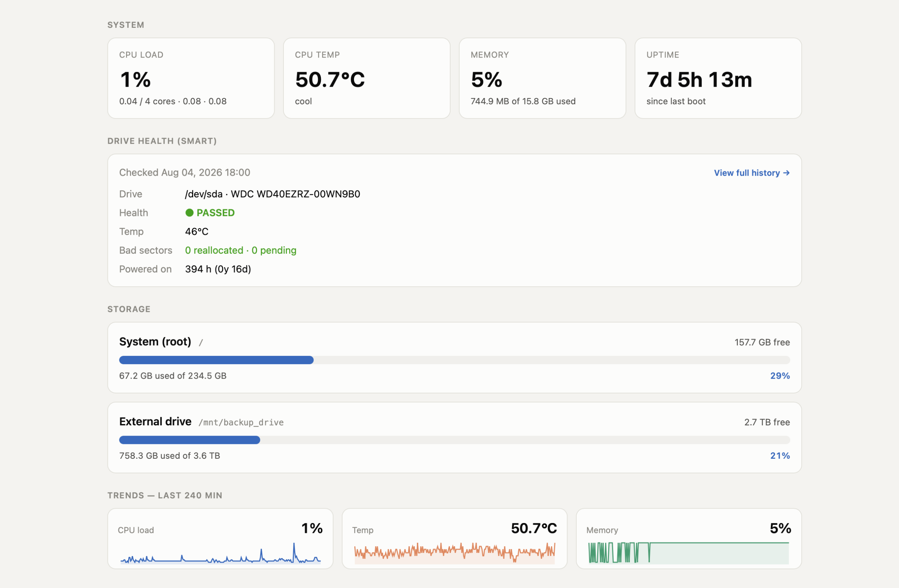899x588 pixels.
Task: Click the 5% value in MEMORY card
Action: (x=486, y=79)
